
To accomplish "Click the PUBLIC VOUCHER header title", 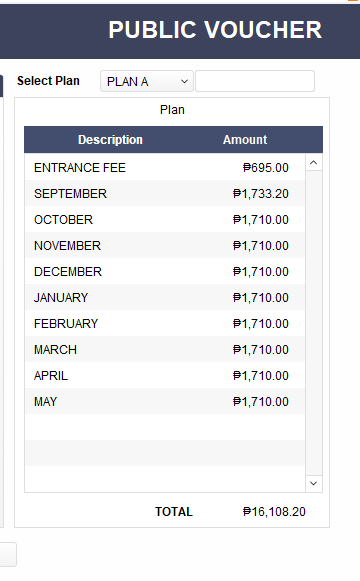I will coord(215,30).
